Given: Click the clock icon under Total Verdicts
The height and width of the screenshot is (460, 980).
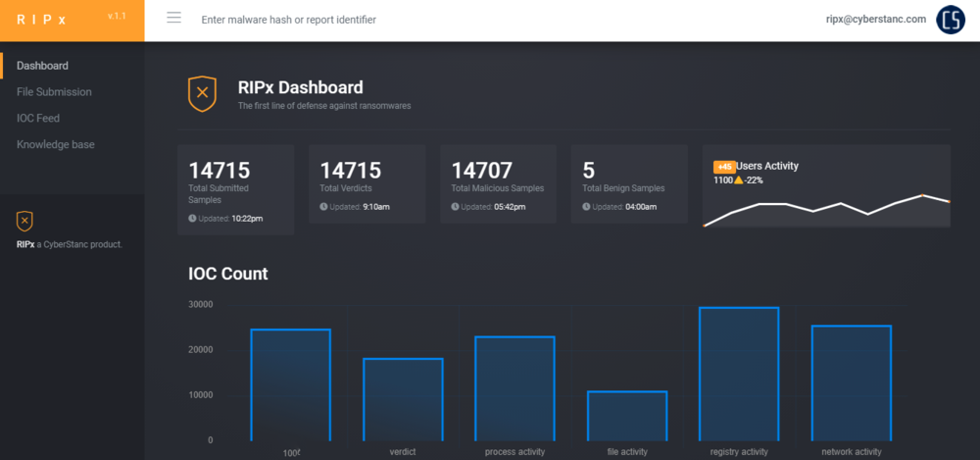Looking at the screenshot, I should 323,207.
